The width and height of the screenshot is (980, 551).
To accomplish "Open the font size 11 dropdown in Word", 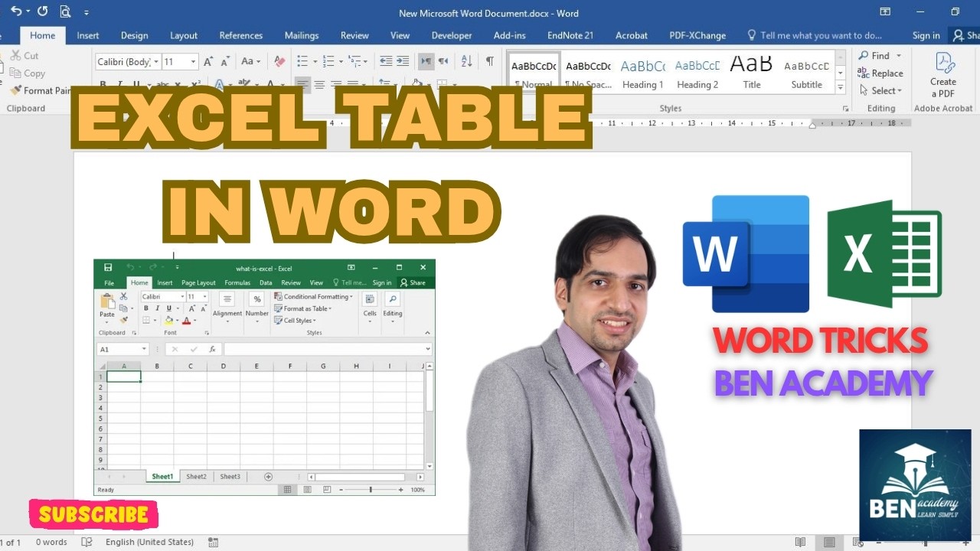I will 194,62.
